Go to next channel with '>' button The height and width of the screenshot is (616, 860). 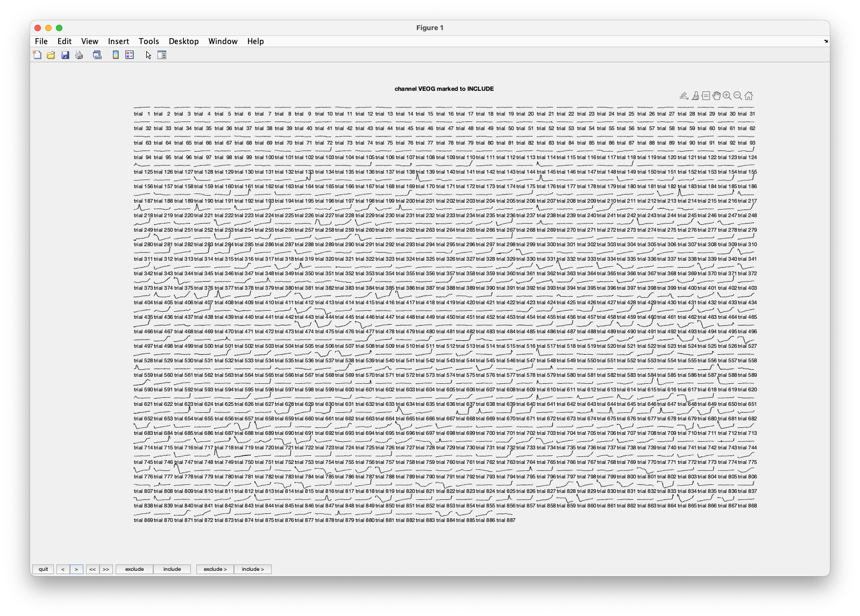(x=76, y=569)
